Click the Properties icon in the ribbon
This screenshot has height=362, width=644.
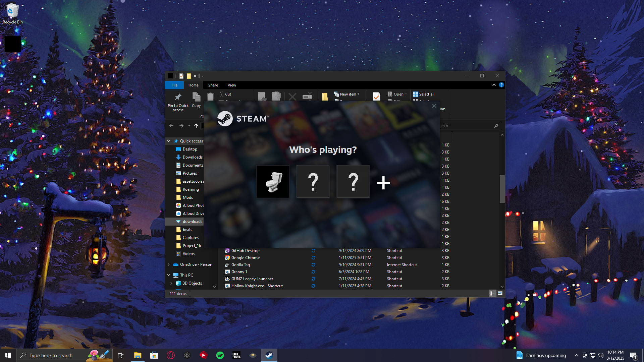[x=376, y=97]
